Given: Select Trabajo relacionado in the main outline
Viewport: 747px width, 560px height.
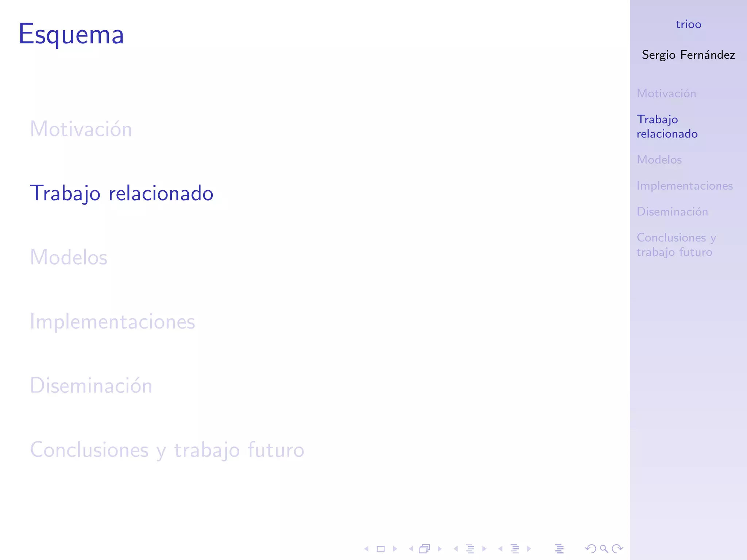Looking at the screenshot, I should point(121,193).
